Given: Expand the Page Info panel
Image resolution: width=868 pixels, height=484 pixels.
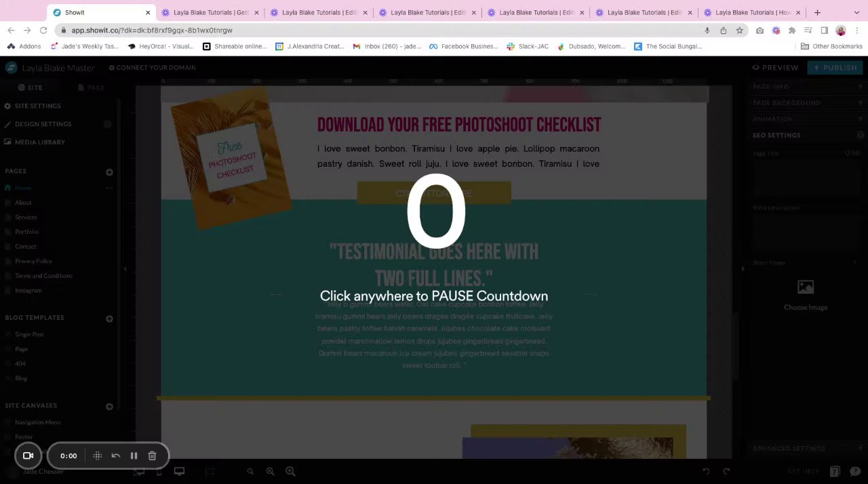Looking at the screenshot, I should point(808,87).
